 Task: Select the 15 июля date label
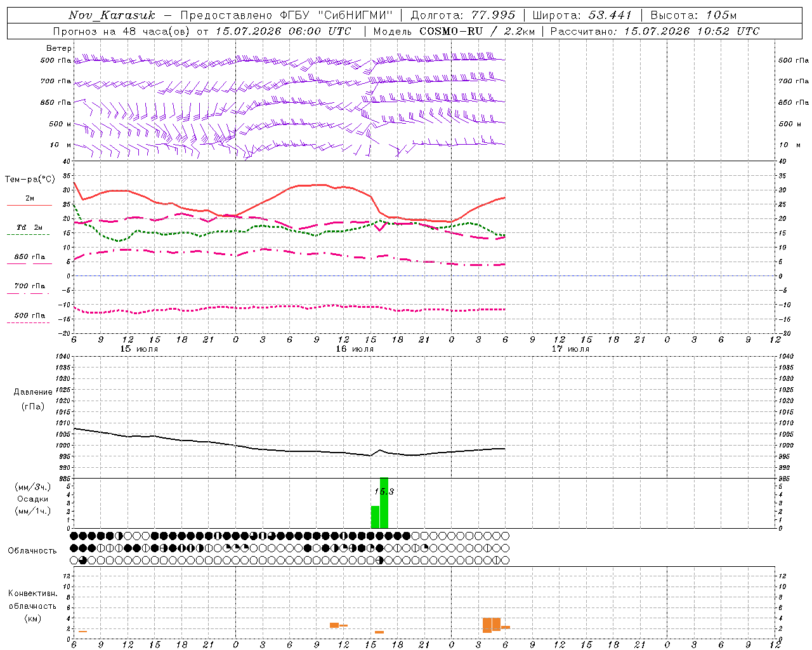[139, 349]
